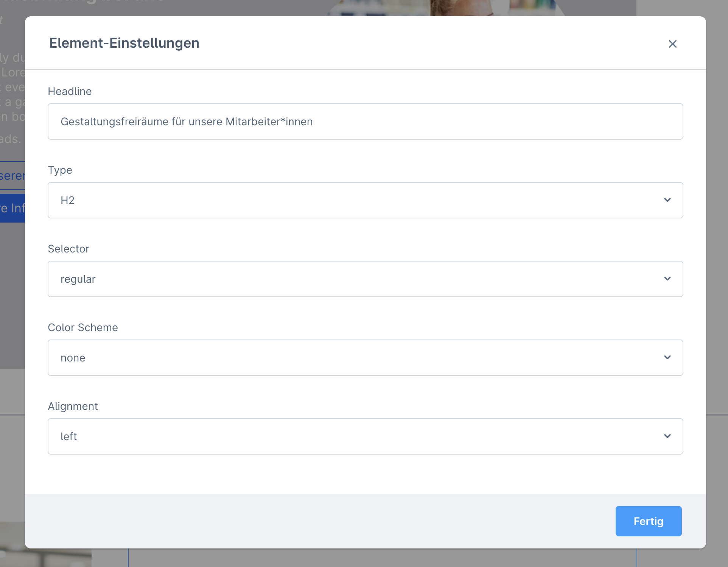The width and height of the screenshot is (728, 567).
Task: Click the dimmed portrait photo above the dialog
Action: coord(446,8)
